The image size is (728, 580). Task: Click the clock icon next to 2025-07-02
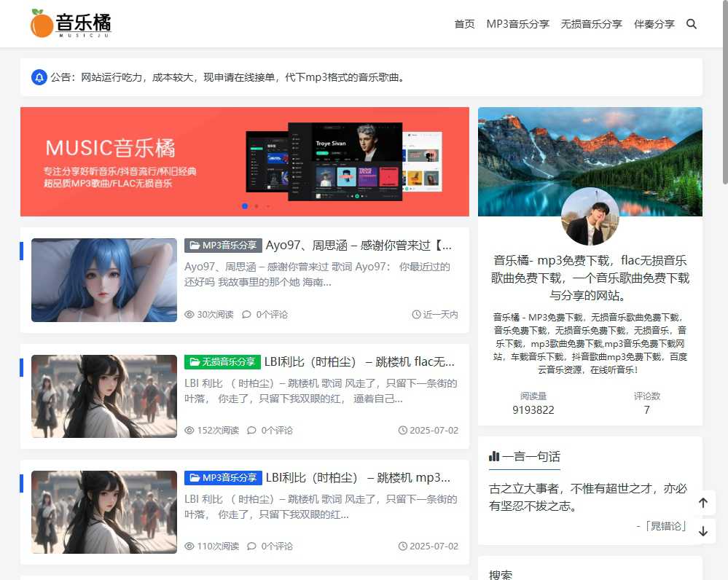point(402,430)
